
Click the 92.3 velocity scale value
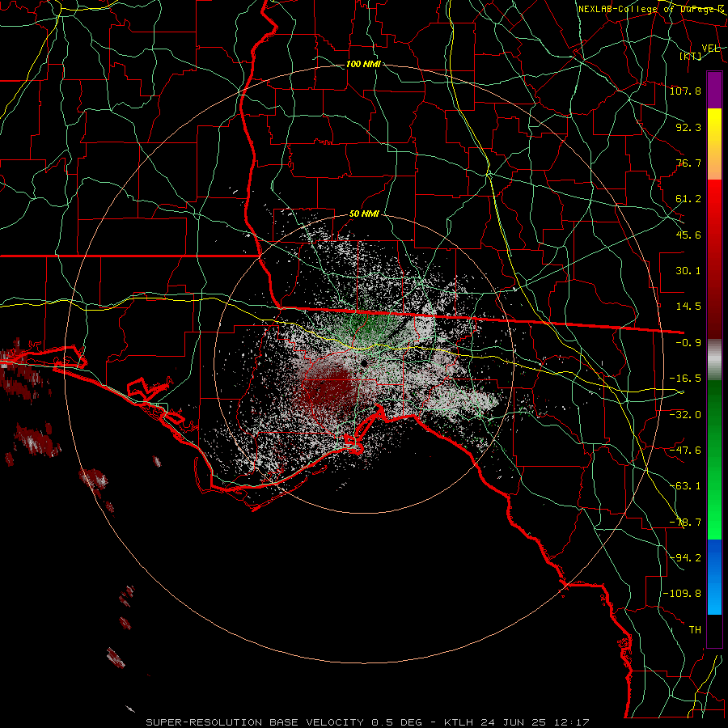pyautogui.click(x=688, y=127)
